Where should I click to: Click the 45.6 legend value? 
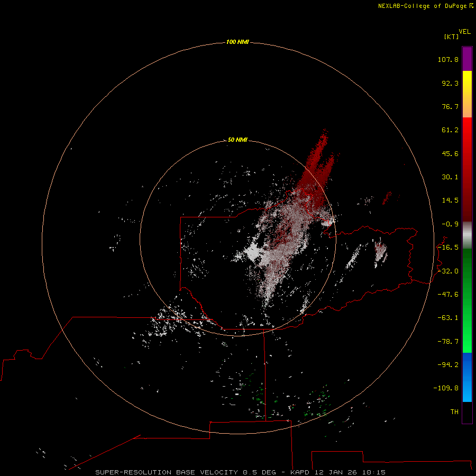450,153
